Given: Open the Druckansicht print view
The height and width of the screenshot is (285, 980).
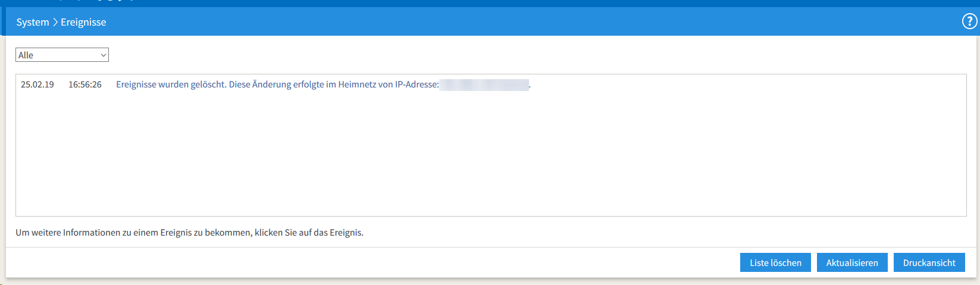Looking at the screenshot, I should (x=929, y=262).
